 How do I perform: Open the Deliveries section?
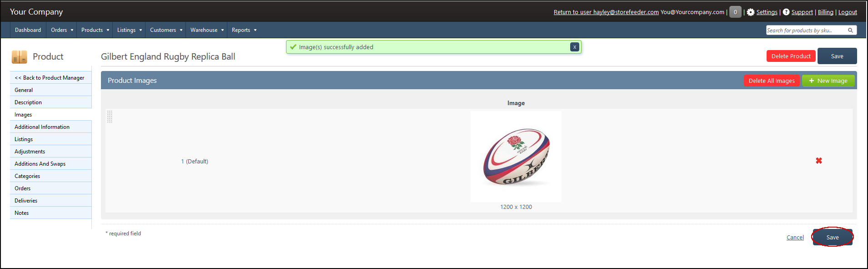(x=51, y=201)
